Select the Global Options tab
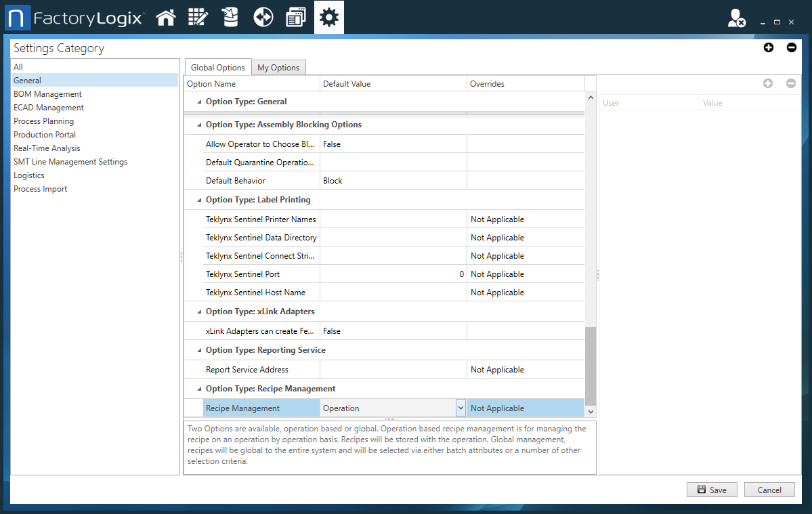Image resolution: width=812 pixels, height=514 pixels. coord(217,67)
